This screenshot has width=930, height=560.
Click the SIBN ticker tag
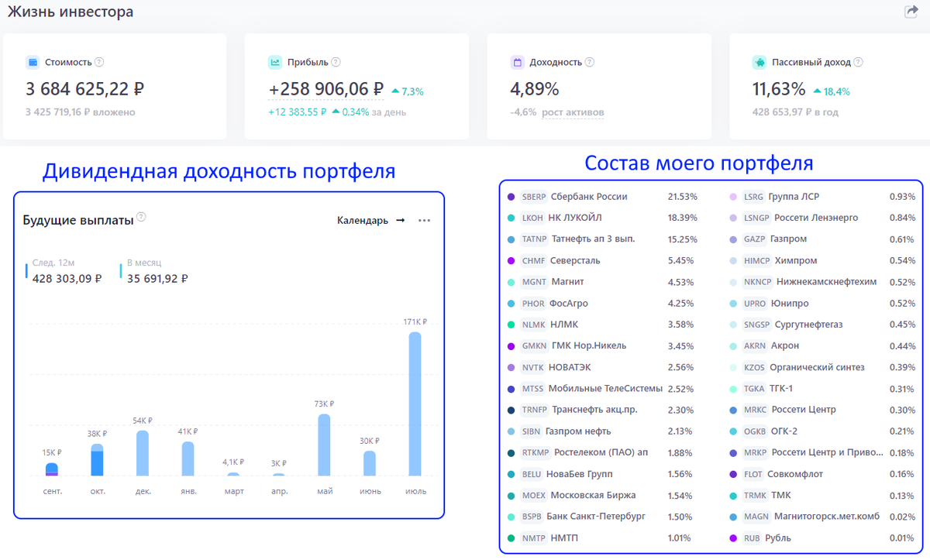pyautogui.click(x=531, y=431)
